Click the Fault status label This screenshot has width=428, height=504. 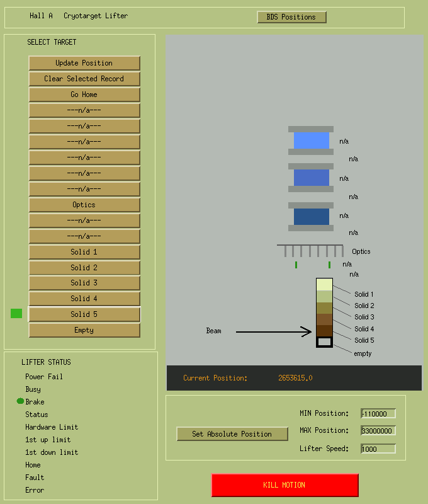(35, 478)
